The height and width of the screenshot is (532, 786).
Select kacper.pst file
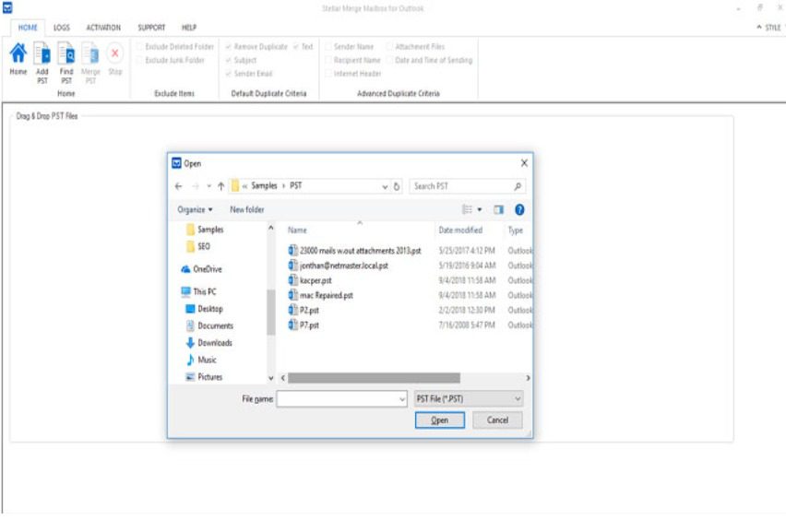(x=316, y=280)
